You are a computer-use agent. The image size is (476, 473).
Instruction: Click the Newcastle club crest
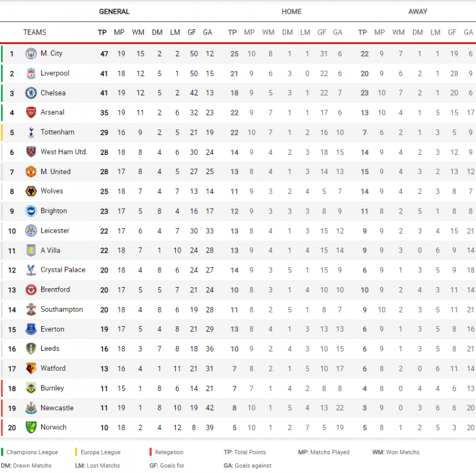31,408
